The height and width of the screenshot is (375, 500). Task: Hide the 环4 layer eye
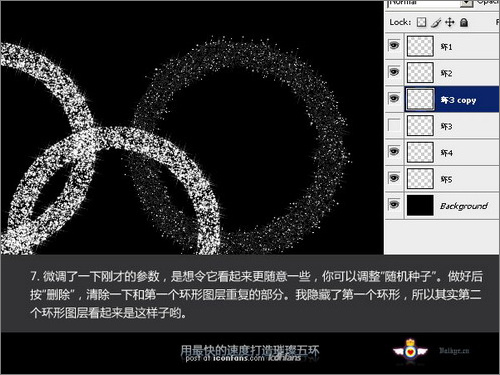click(394, 152)
